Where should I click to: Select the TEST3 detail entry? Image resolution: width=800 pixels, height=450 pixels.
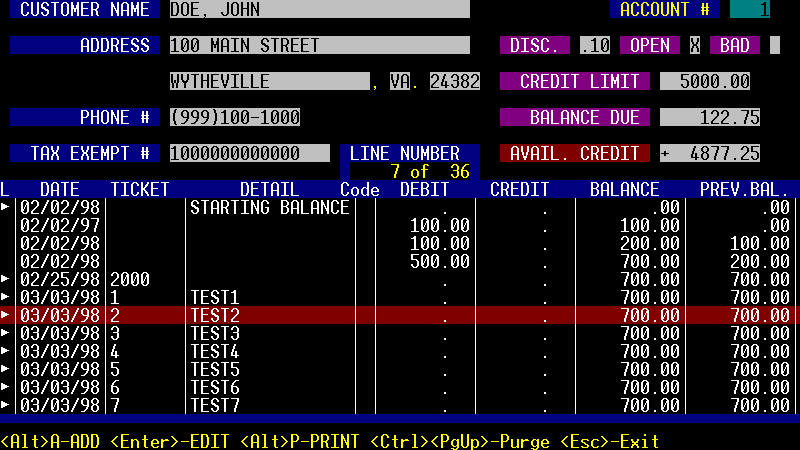[x=215, y=333]
